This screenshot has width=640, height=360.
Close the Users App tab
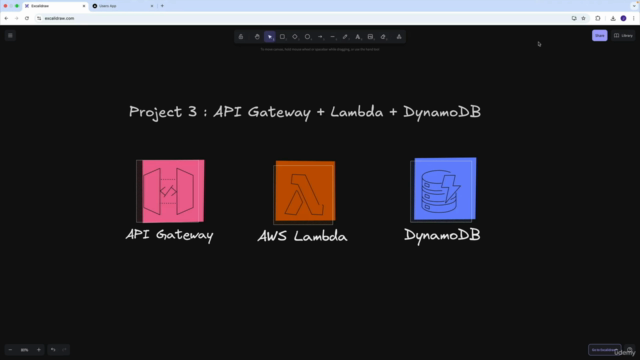click(x=152, y=6)
